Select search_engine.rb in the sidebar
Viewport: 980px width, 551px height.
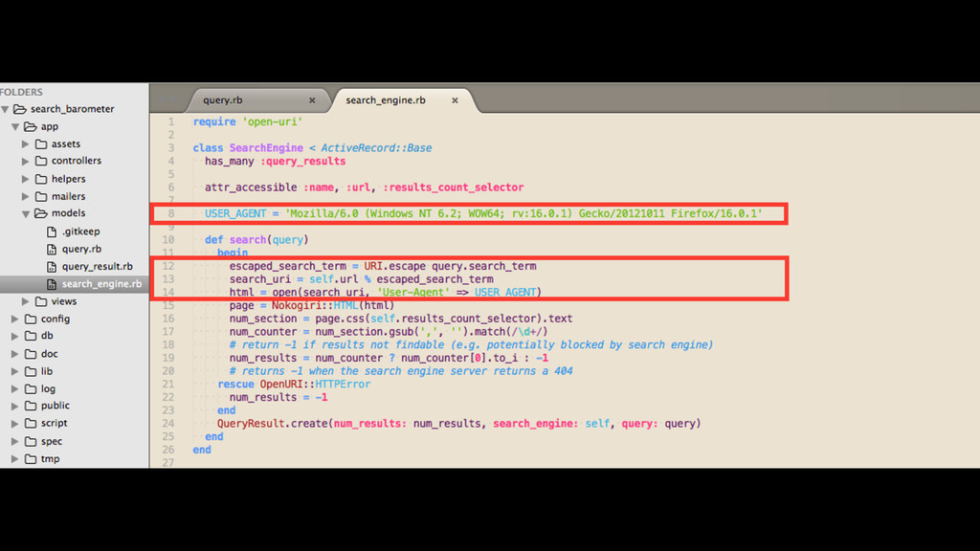[x=101, y=284]
